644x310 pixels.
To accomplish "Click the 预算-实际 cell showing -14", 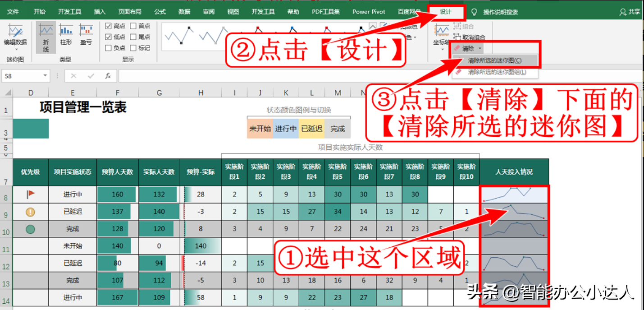I will coord(201,263).
